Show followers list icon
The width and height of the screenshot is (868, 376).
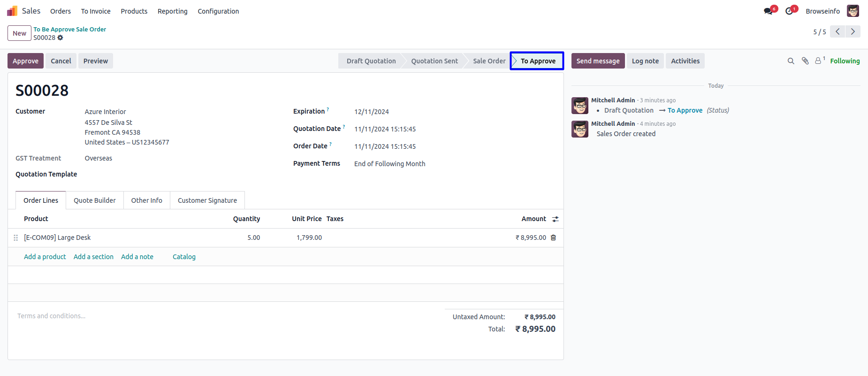(818, 61)
